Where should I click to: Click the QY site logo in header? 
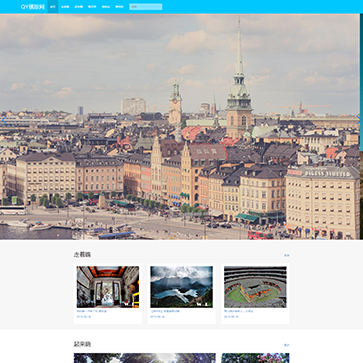[x=32, y=7]
